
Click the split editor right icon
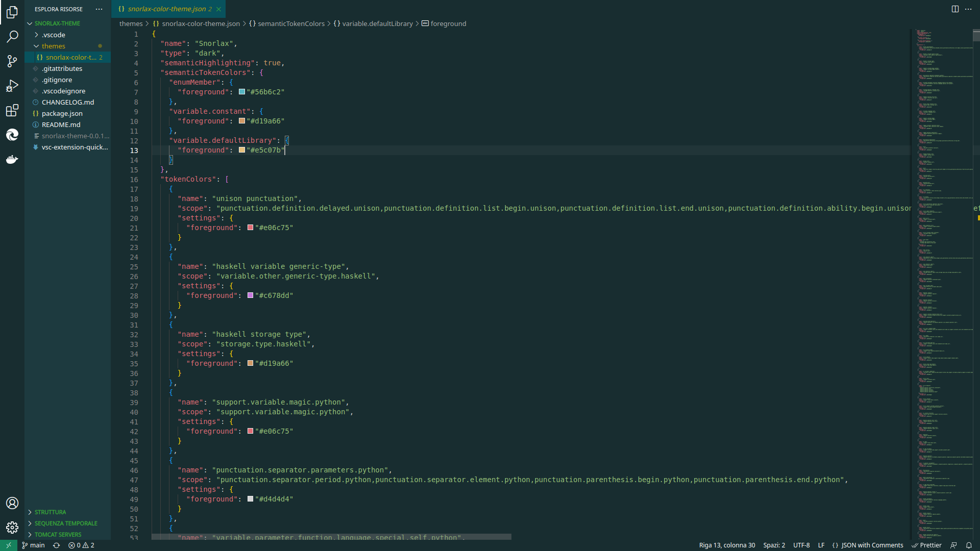coord(955,9)
